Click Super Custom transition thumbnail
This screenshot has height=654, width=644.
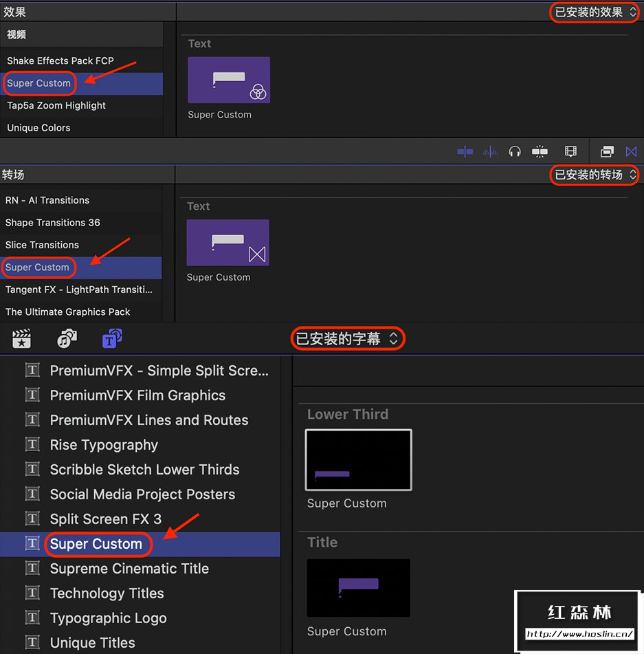228,243
